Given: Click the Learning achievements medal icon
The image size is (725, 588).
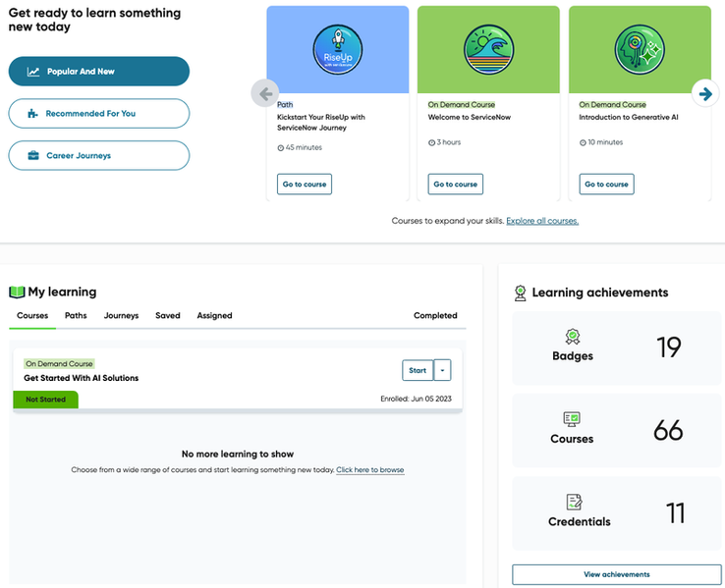Looking at the screenshot, I should pyautogui.click(x=520, y=294).
